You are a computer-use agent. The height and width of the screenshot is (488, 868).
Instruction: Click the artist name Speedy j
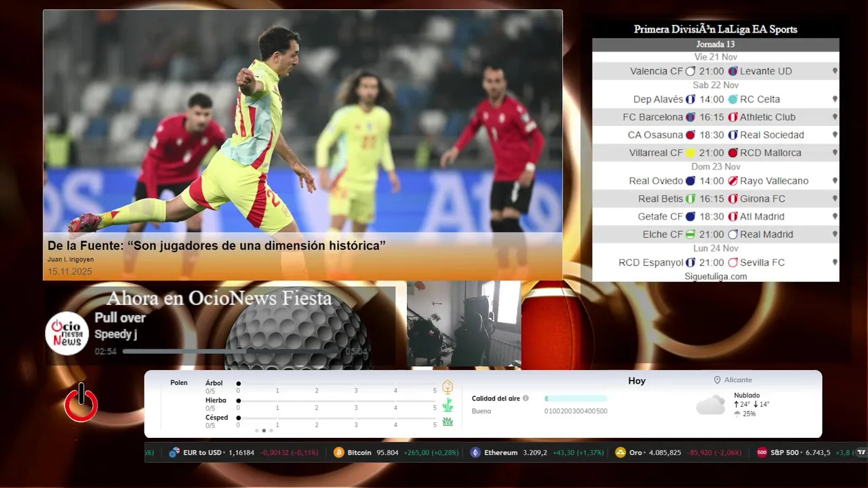point(116,334)
